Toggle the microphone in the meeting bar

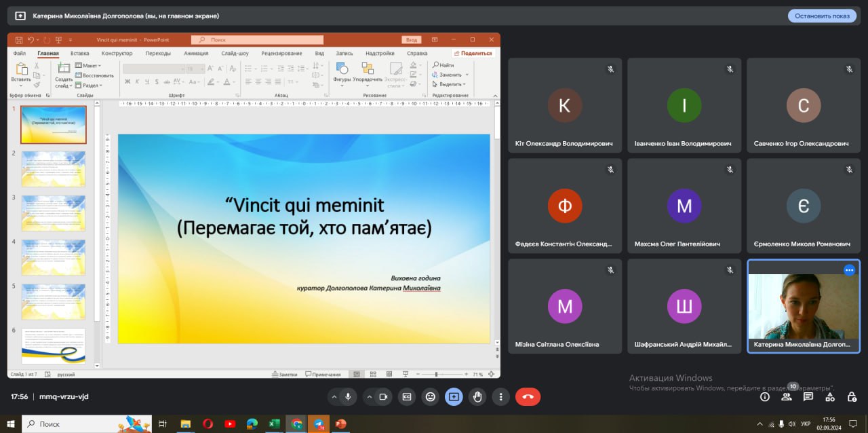click(348, 396)
